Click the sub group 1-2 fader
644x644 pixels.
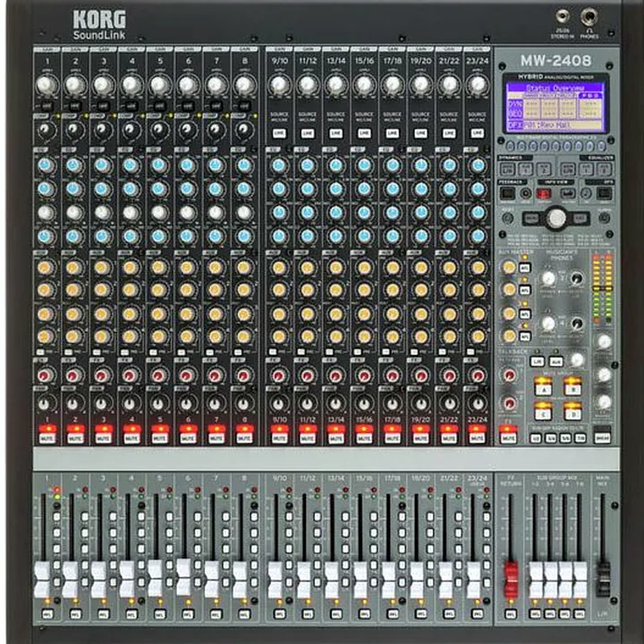tap(536, 580)
